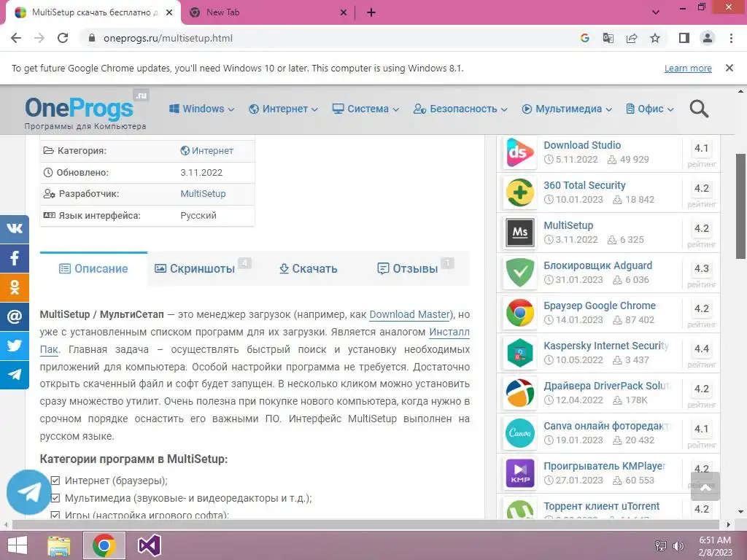Share page via Facebook icon
The image size is (747, 560).
pyautogui.click(x=15, y=258)
